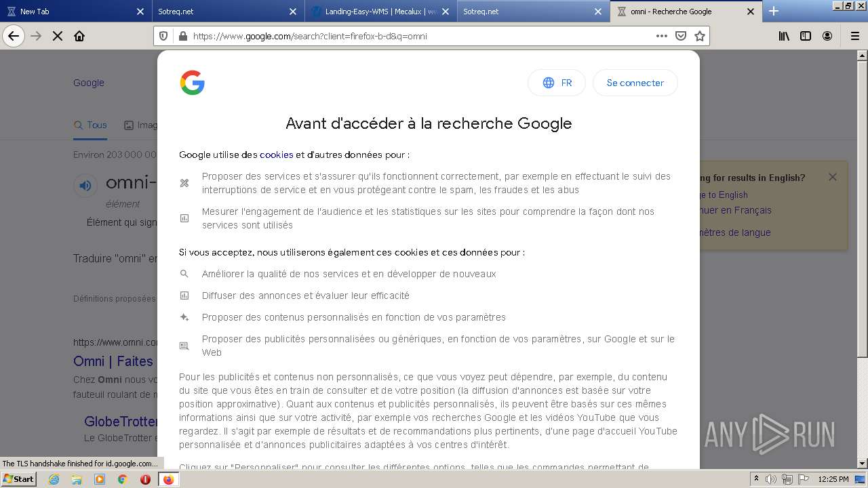Open the Windows Start menu
The image size is (868, 488).
coord(18,479)
